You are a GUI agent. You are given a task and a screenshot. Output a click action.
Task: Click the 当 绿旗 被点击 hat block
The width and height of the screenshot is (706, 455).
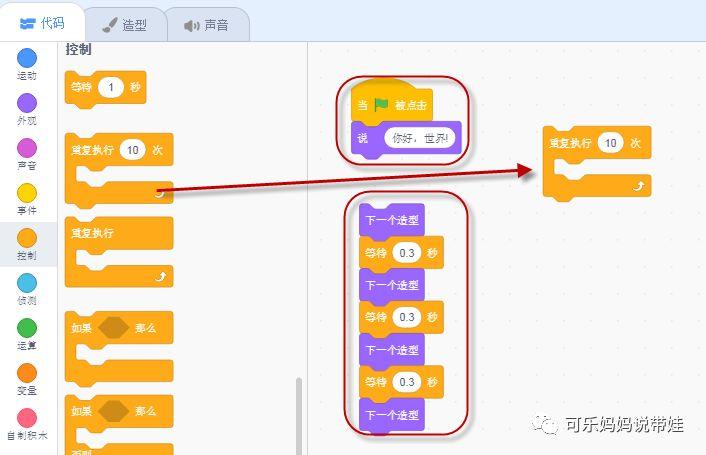pos(392,101)
